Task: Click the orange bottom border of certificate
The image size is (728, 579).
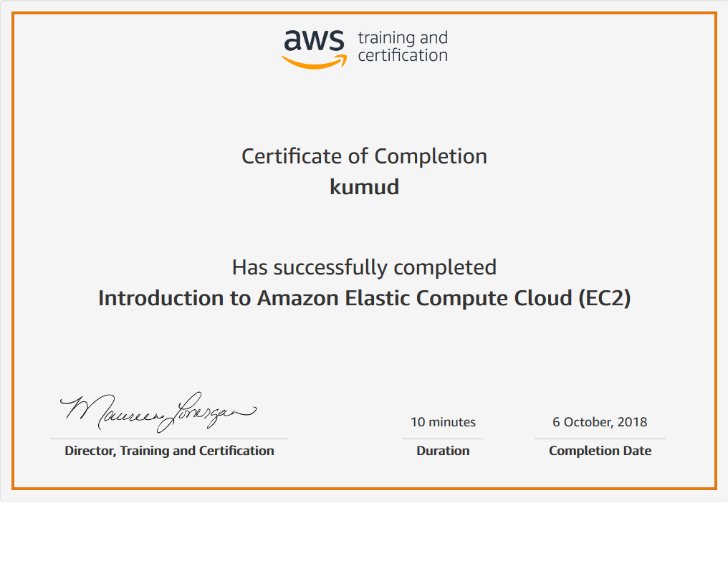Action: [364, 488]
